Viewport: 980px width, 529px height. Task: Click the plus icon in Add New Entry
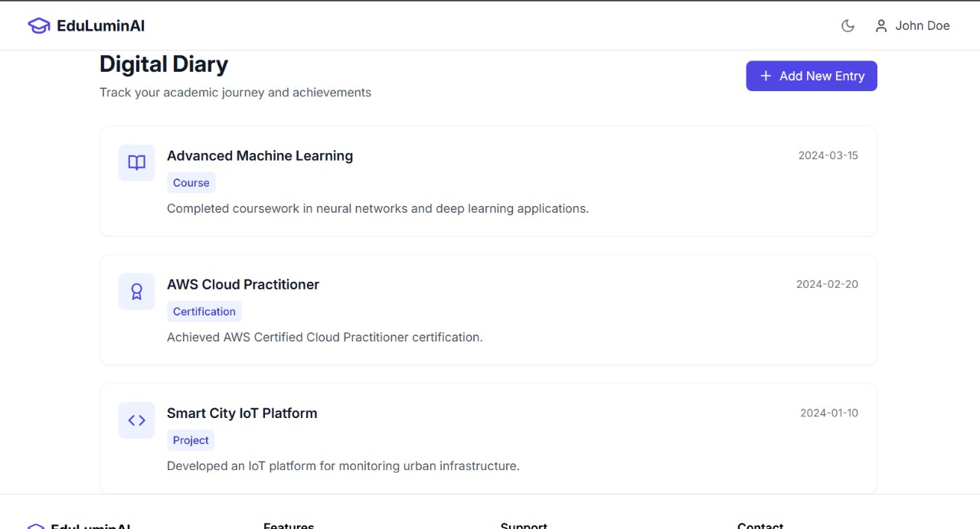coord(766,76)
